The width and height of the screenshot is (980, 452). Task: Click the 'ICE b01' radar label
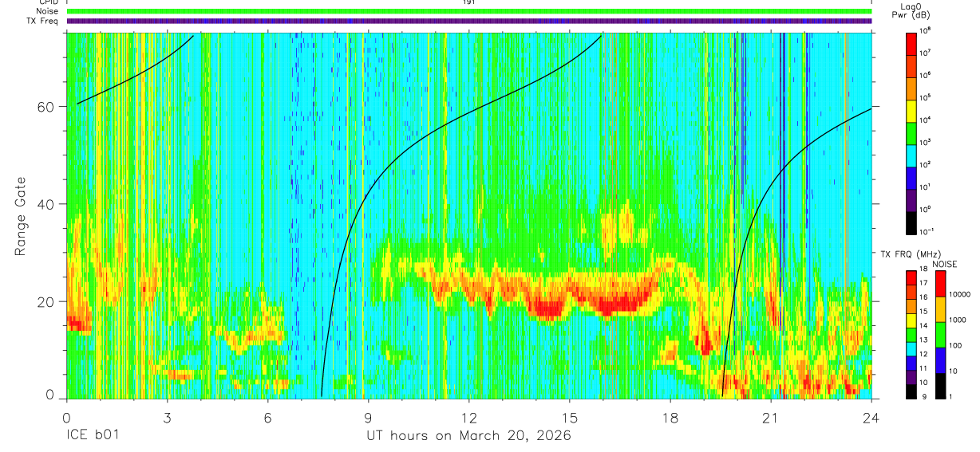tap(92, 436)
